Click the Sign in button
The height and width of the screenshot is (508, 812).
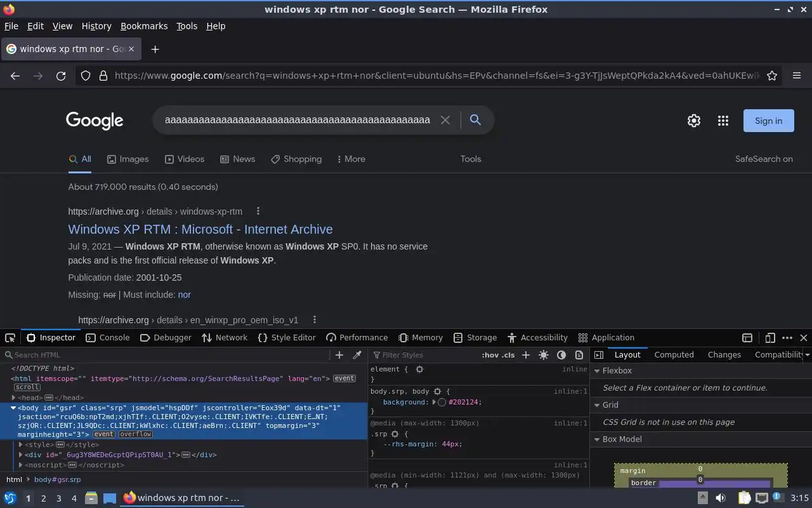(x=769, y=121)
